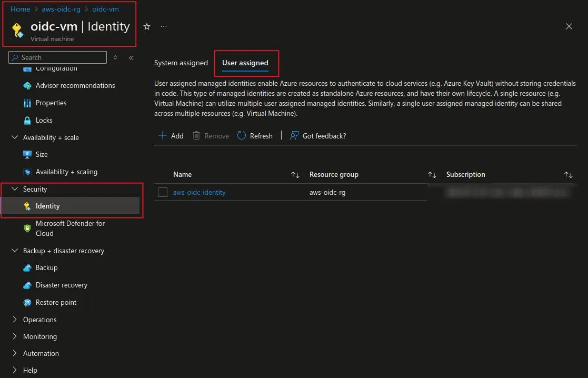Click the Backup cloud icon

click(x=27, y=268)
